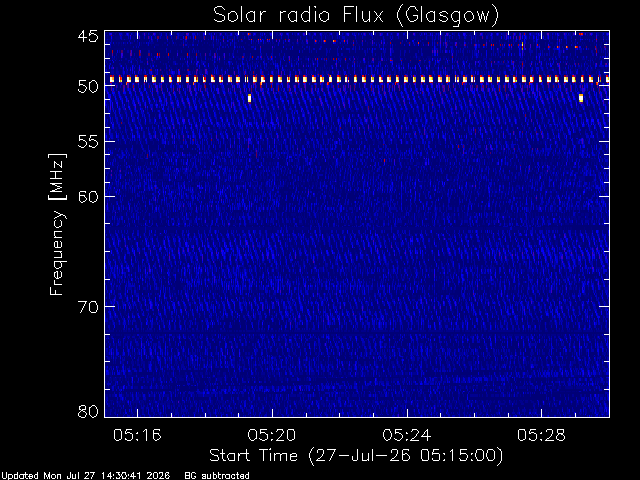
Task: Click the 60 MHz frequency axis label
Action: pyautogui.click(x=88, y=197)
